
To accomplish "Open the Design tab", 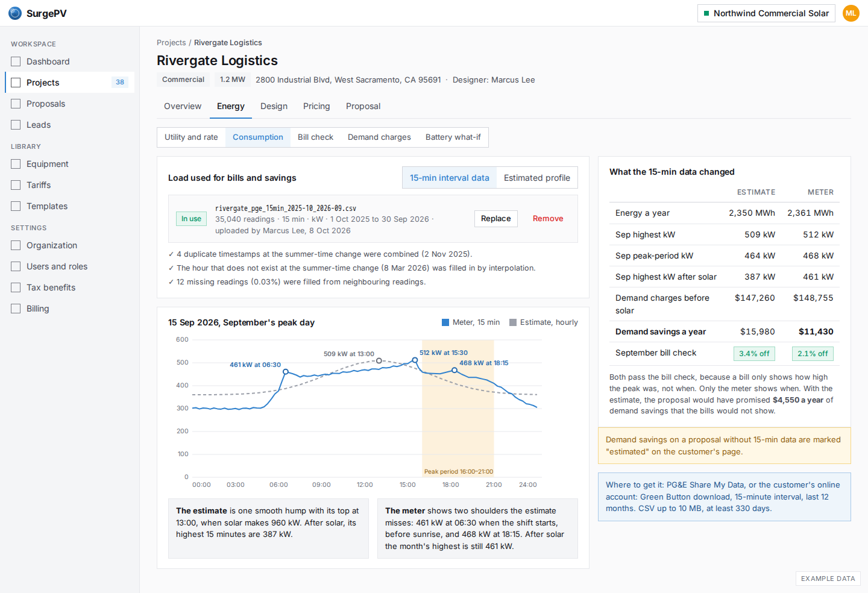I will 274,106.
